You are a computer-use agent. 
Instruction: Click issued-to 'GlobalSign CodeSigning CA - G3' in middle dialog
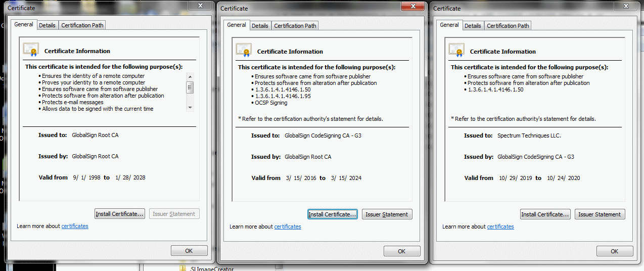(x=323, y=135)
